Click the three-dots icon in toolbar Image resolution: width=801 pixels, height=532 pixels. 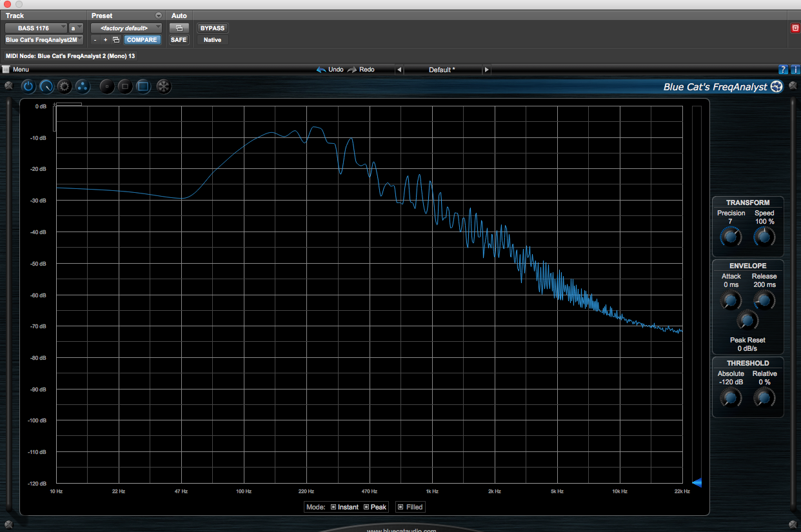pos(83,86)
